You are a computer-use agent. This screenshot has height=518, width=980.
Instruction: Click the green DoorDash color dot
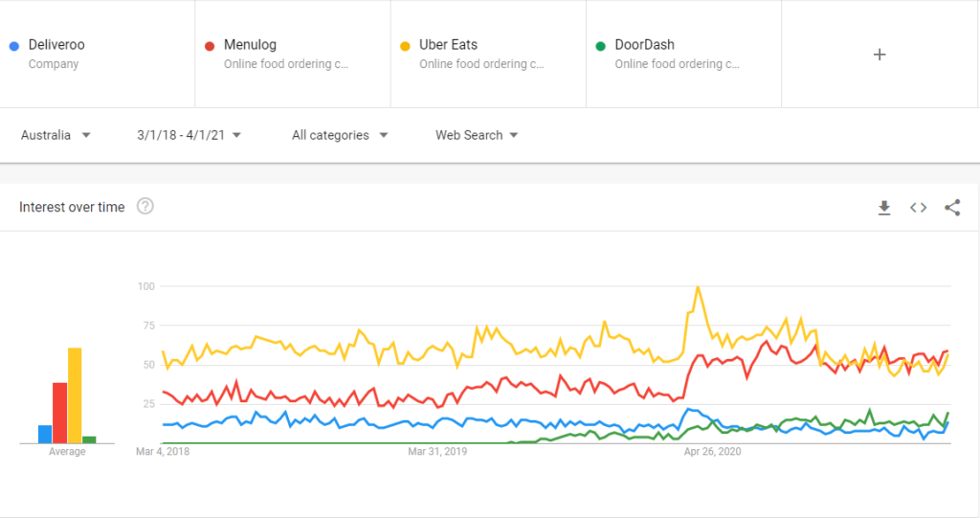[601, 46]
